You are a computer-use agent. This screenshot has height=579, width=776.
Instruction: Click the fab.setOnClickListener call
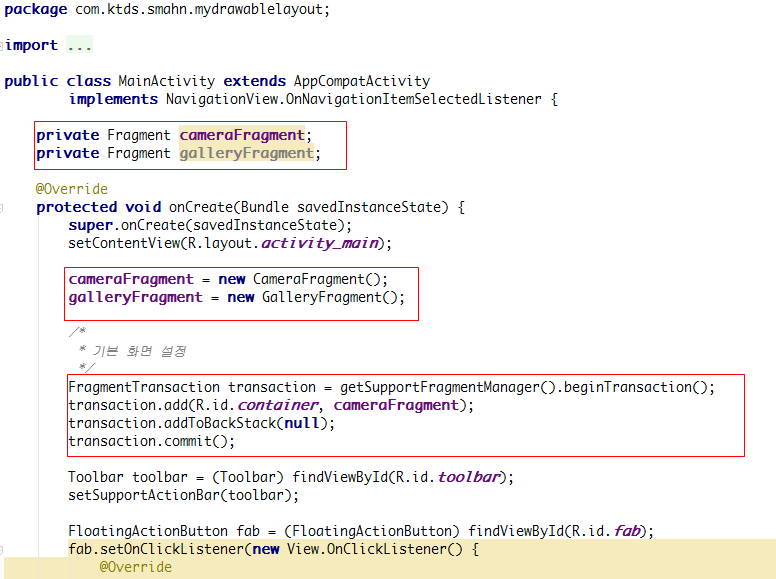point(156,549)
